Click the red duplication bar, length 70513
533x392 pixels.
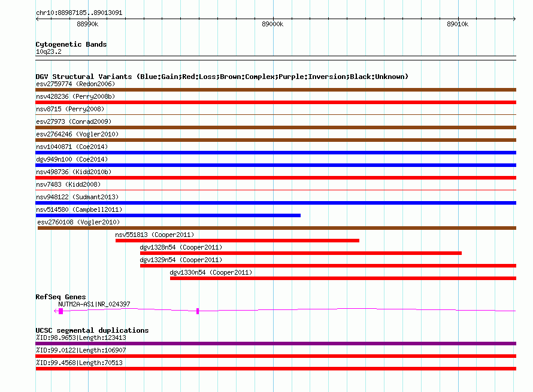tap(275, 369)
